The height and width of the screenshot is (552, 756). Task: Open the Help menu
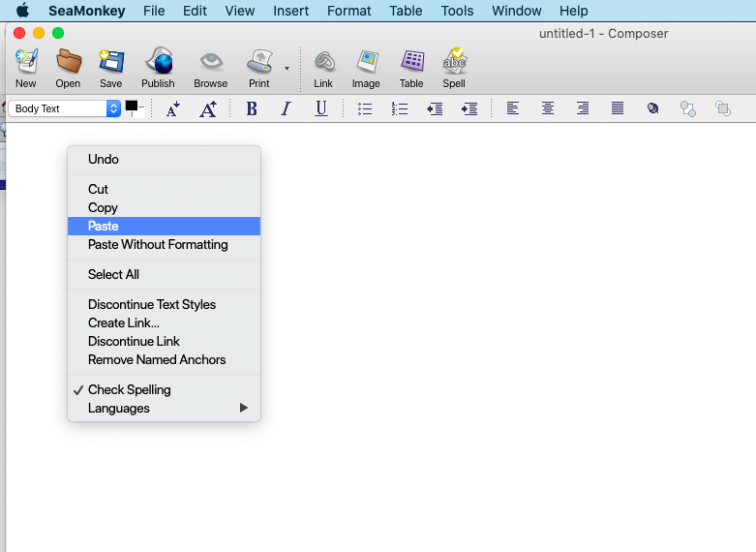pyautogui.click(x=574, y=11)
